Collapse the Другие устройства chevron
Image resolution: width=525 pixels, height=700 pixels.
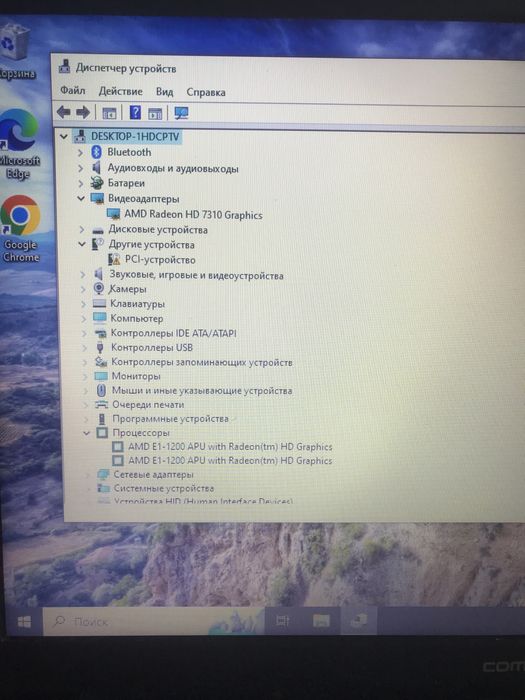pos(82,244)
